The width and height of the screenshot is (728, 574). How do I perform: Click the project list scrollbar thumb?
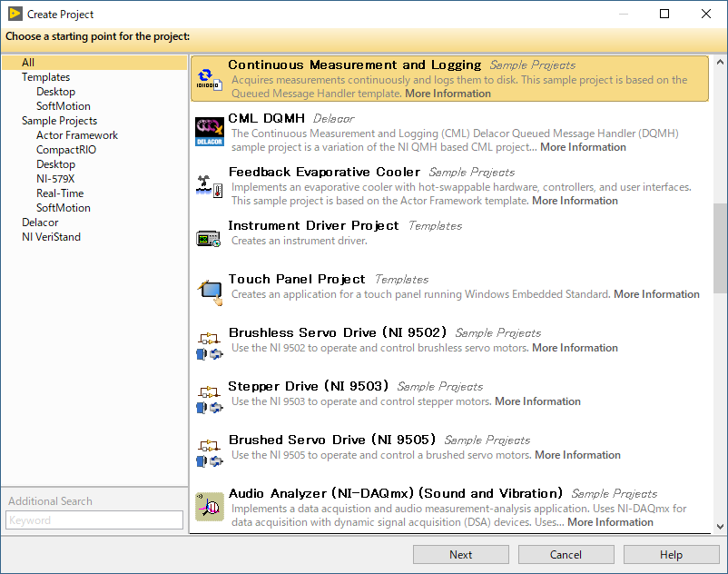(720, 248)
